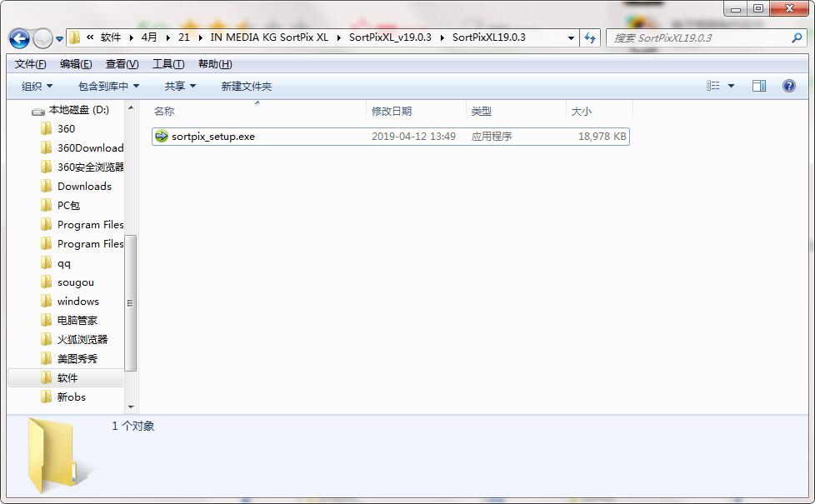Open the 组织 dropdown
815x504 pixels.
(x=37, y=87)
